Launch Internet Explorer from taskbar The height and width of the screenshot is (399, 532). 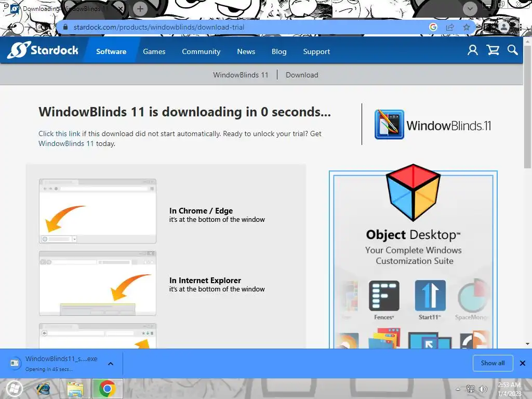point(44,389)
